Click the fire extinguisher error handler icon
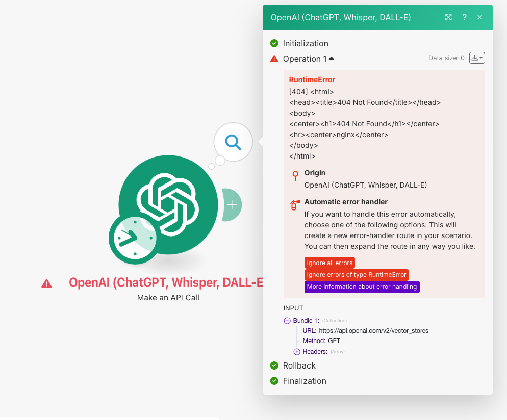This screenshot has width=507, height=420. pos(295,205)
